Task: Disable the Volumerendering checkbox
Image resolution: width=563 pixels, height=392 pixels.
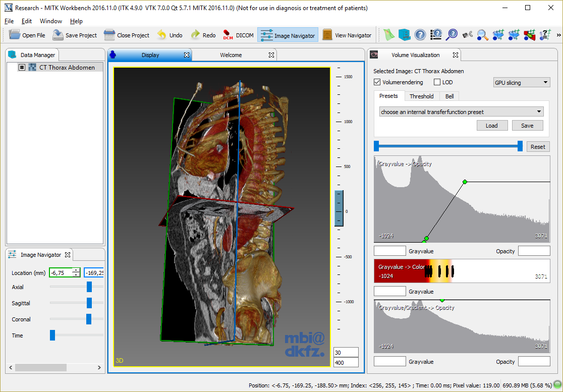Action: (x=377, y=82)
